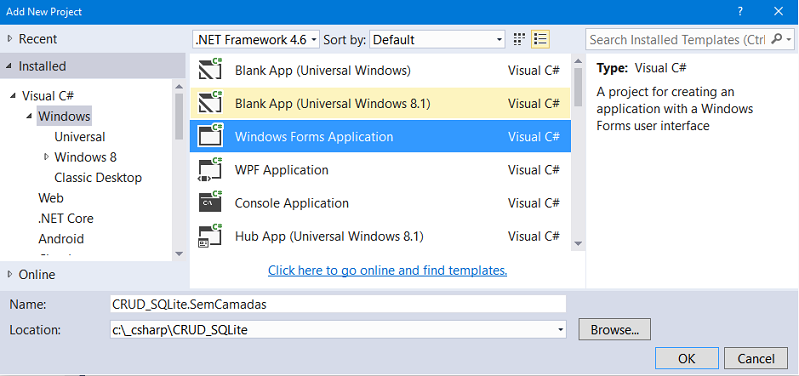Collapse the Windows tree node
Viewport: 799px width, 376px height.
click(x=30, y=116)
